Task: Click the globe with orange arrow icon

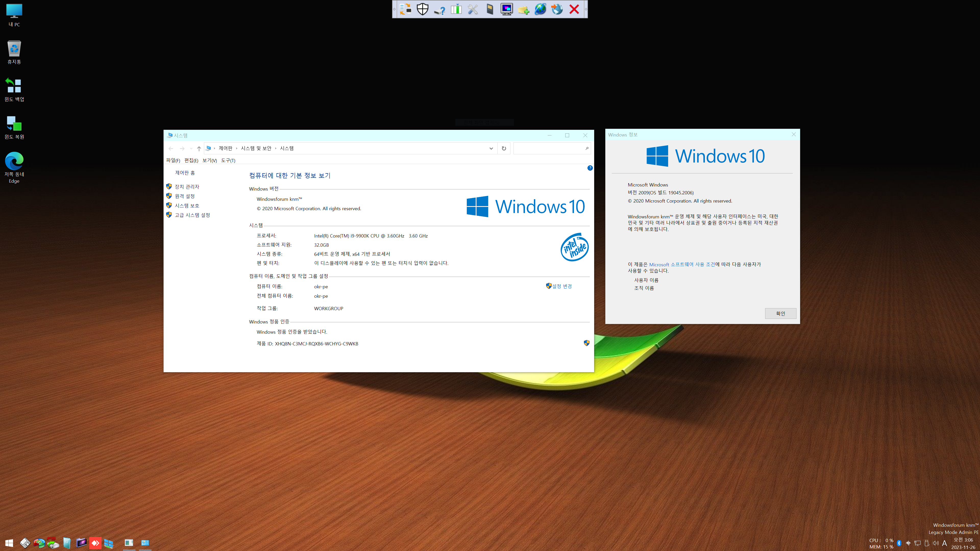Action: [x=557, y=9]
